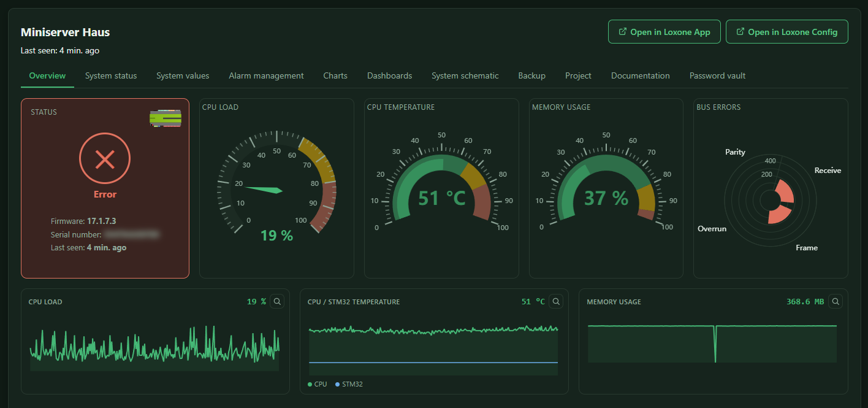Open the Password vault tab
Screen dimensions: 868x408
(717, 75)
